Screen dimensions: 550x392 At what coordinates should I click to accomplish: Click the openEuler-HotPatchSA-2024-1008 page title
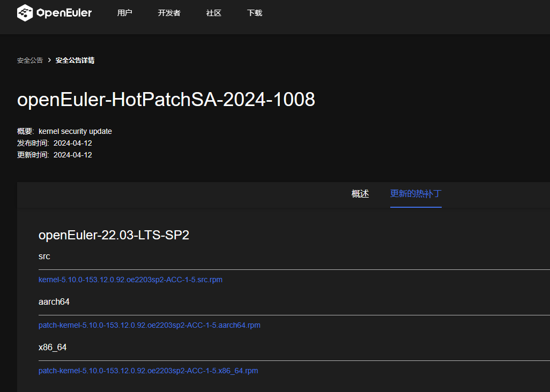tap(166, 100)
